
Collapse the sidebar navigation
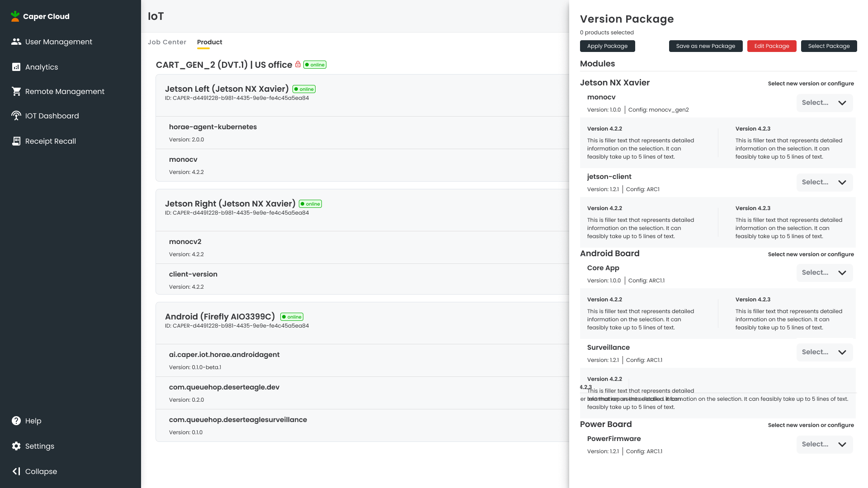pyautogui.click(x=34, y=471)
